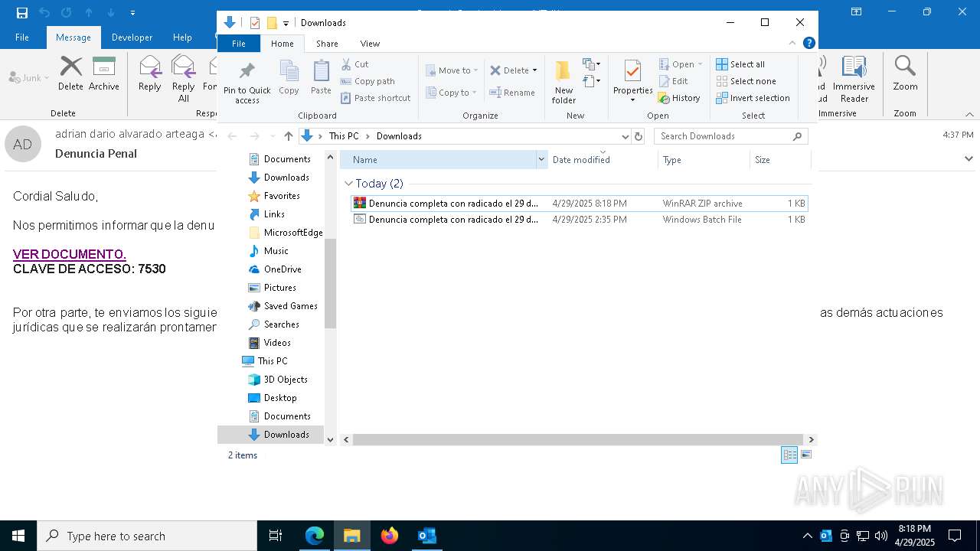Open the notifications action center
This screenshot has width=980, height=551.
(x=955, y=536)
